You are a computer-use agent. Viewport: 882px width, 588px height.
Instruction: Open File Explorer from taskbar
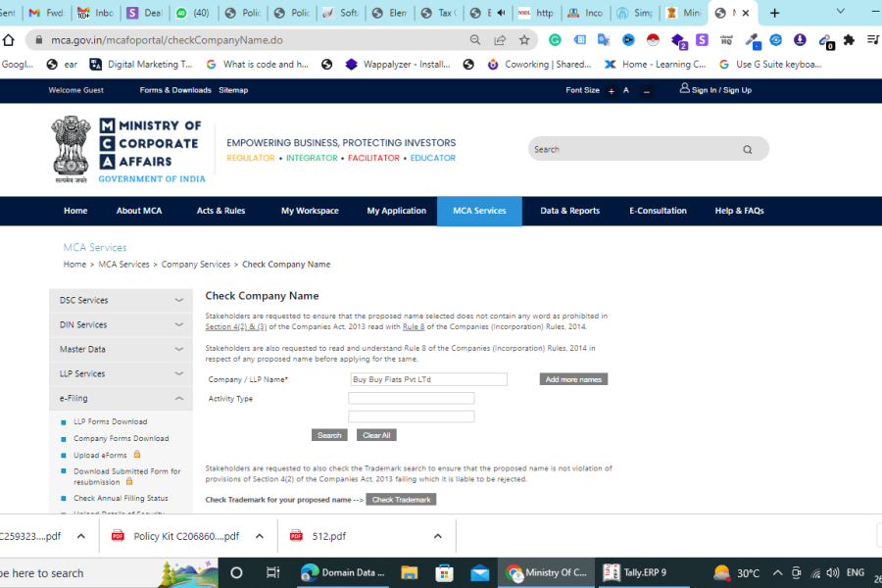point(409,572)
